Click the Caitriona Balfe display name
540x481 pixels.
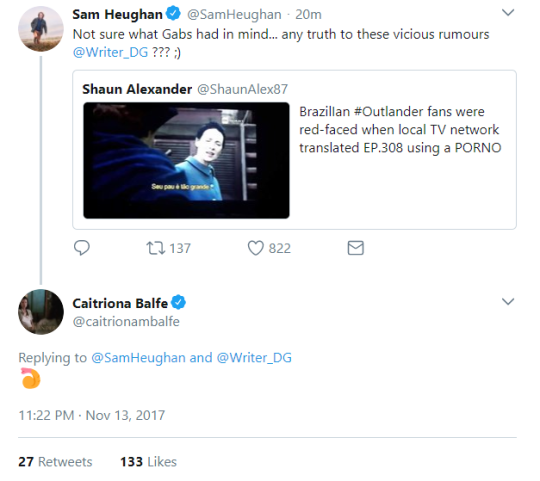[x=120, y=303]
